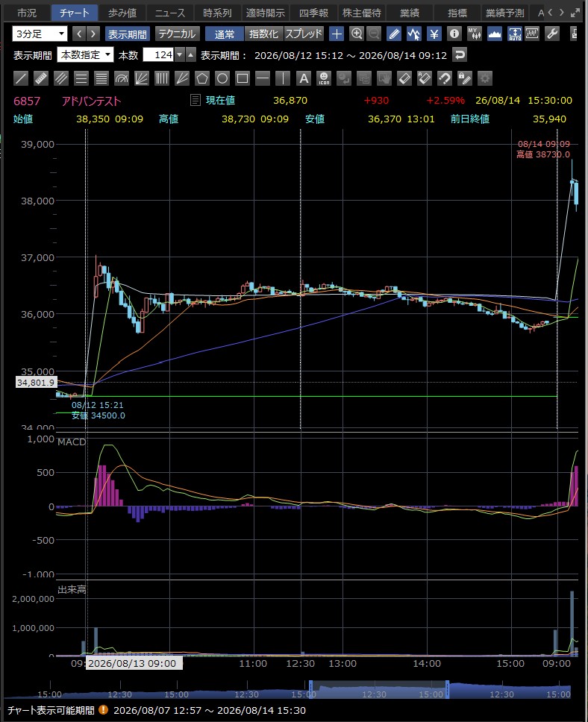Screen dimensions: 588x722
Task: Select the vertical time-zone lines tool
Action: click(x=162, y=78)
